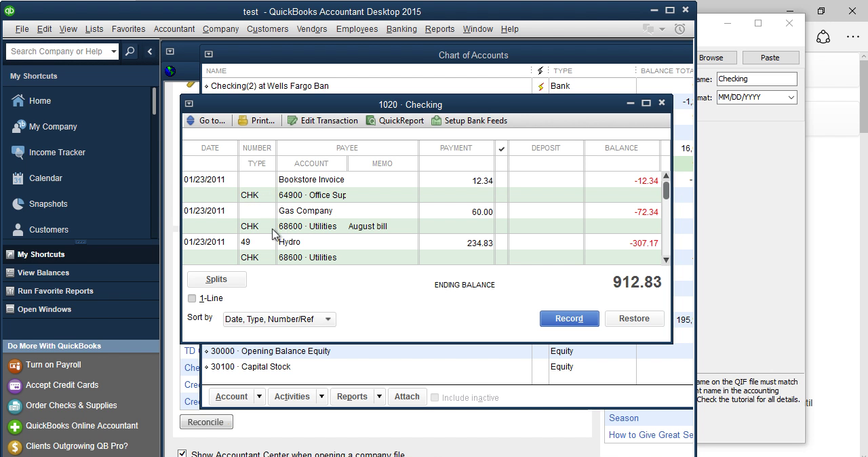Expand the Activities dropdown arrow
Image resolution: width=868 pixels, height=457 pixels.
322,397
